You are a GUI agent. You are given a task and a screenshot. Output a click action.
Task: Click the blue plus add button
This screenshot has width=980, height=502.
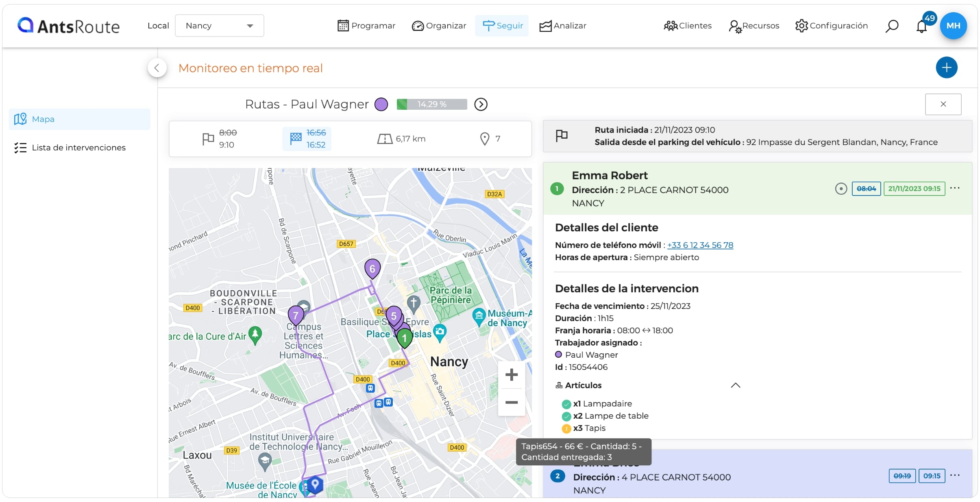click(947, 67)
